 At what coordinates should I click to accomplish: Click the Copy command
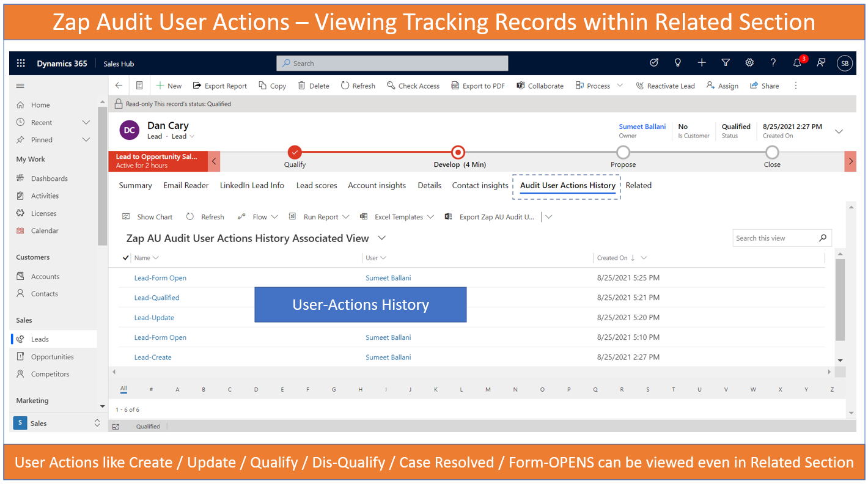point(273,86)
